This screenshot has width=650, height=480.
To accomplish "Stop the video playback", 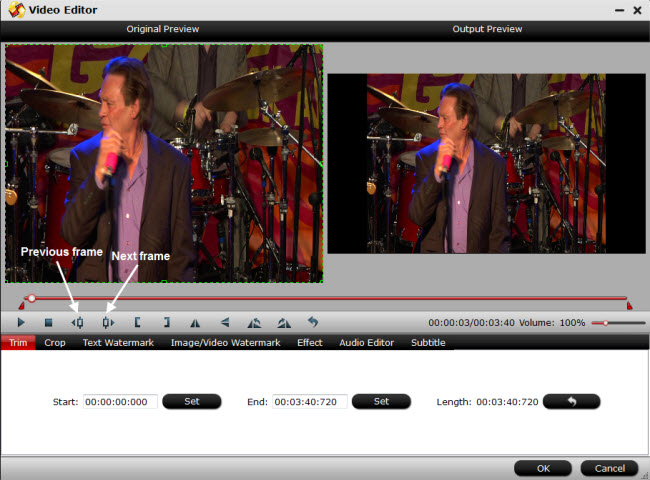I will pyautogui.click(x=49, y=322).
